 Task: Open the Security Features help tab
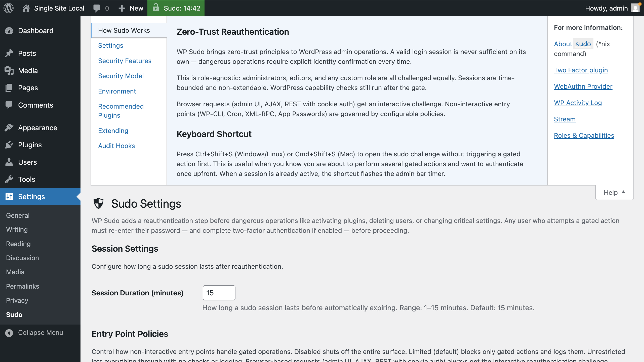pyautogui.click(x=125, y=61)
